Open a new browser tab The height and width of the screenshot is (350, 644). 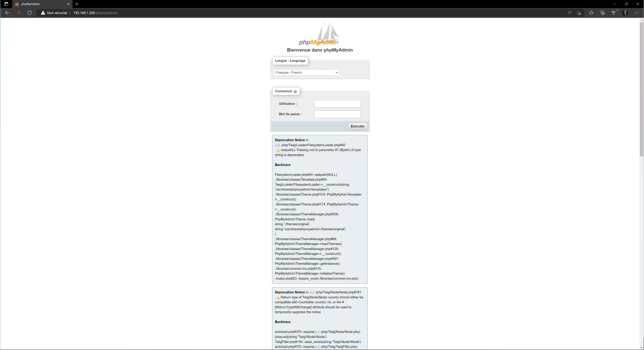[x=77, y=4]
